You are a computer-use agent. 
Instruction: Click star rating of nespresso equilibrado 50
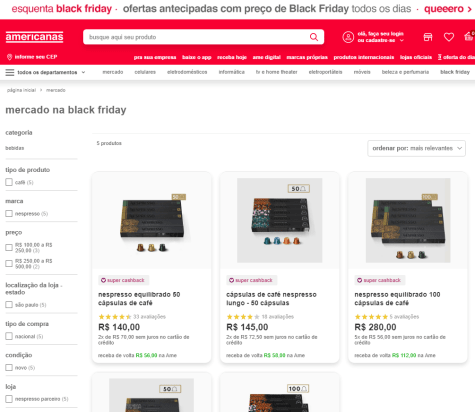tap(115, 317)
